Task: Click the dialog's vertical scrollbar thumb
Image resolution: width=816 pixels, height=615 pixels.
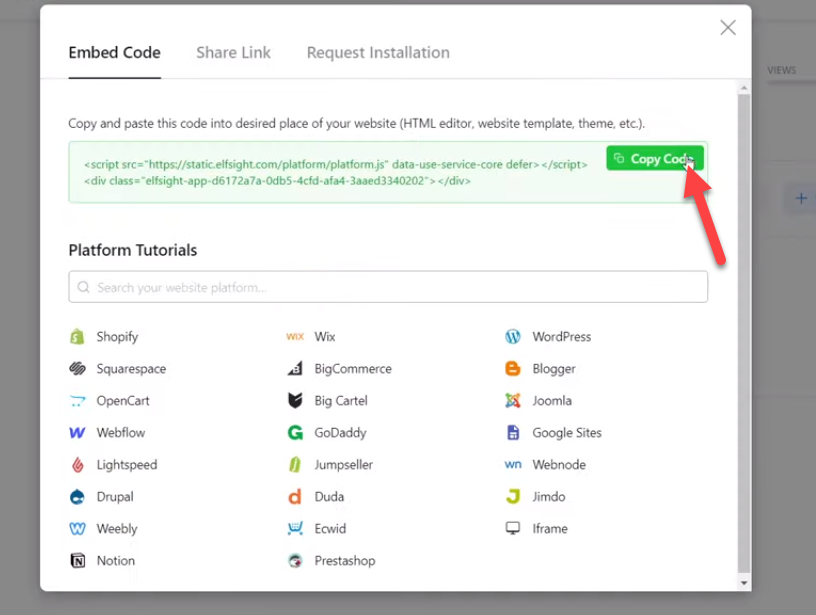Action: pyautogui.click(x=744, y=333)
